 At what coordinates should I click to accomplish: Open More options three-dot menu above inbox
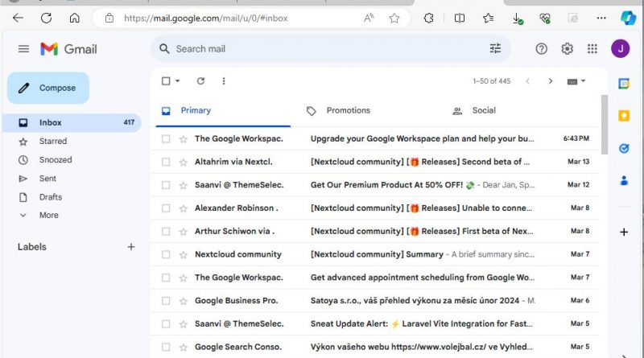tap(224, 81)
